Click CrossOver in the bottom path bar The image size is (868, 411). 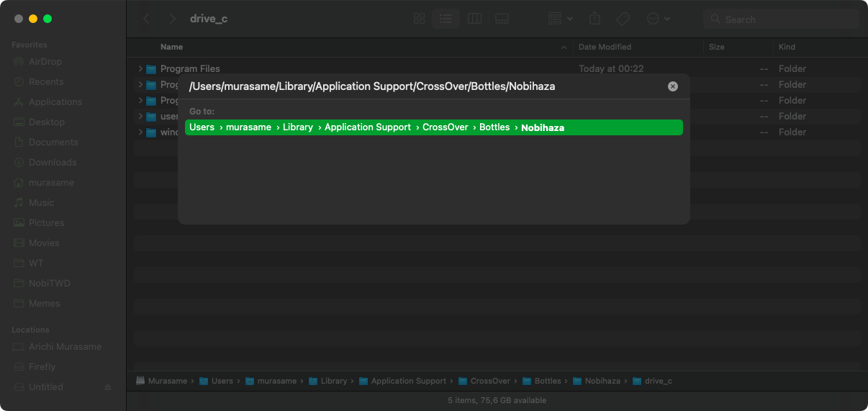pos(489,381)
